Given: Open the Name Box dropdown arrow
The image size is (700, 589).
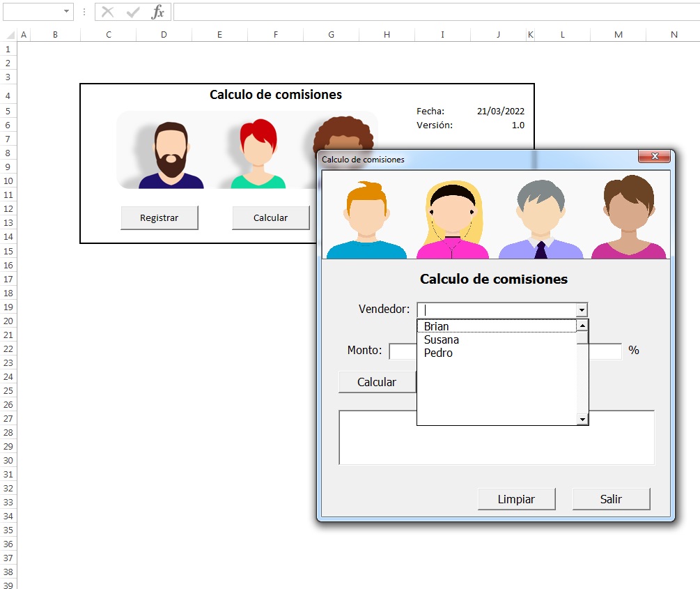Looking at the screenshot, I should pyautogui.click(x=66, y=11).
